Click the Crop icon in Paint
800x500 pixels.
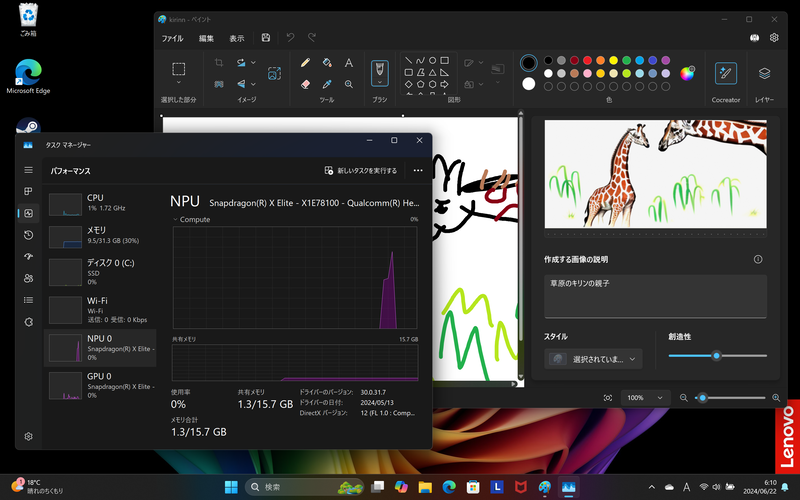point(219,63)
